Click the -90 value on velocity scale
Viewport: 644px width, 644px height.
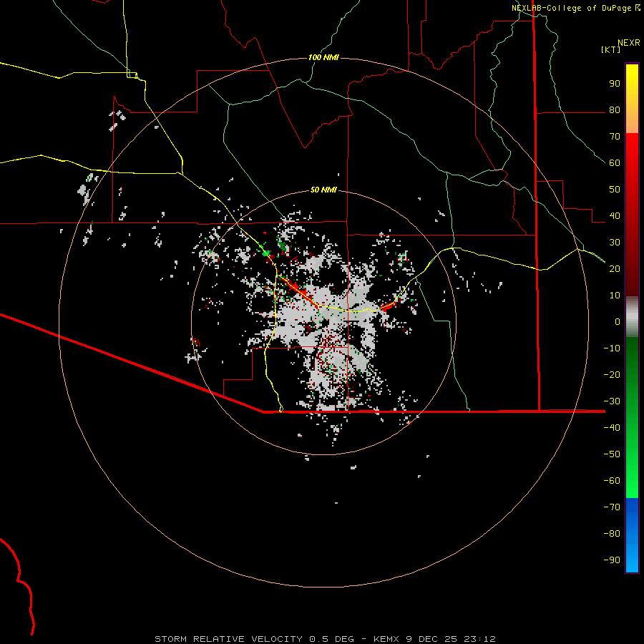tap(612, 560)
